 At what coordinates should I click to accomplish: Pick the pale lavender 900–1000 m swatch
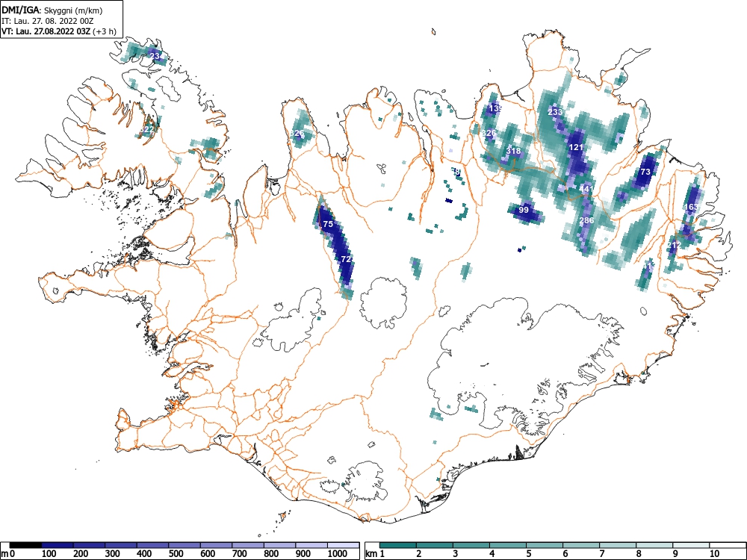[311, 545]
